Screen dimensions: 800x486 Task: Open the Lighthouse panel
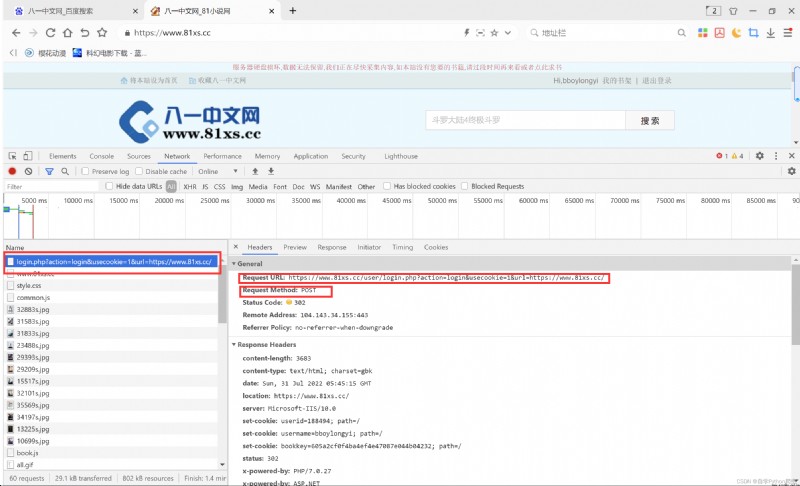tap(401, 156)
